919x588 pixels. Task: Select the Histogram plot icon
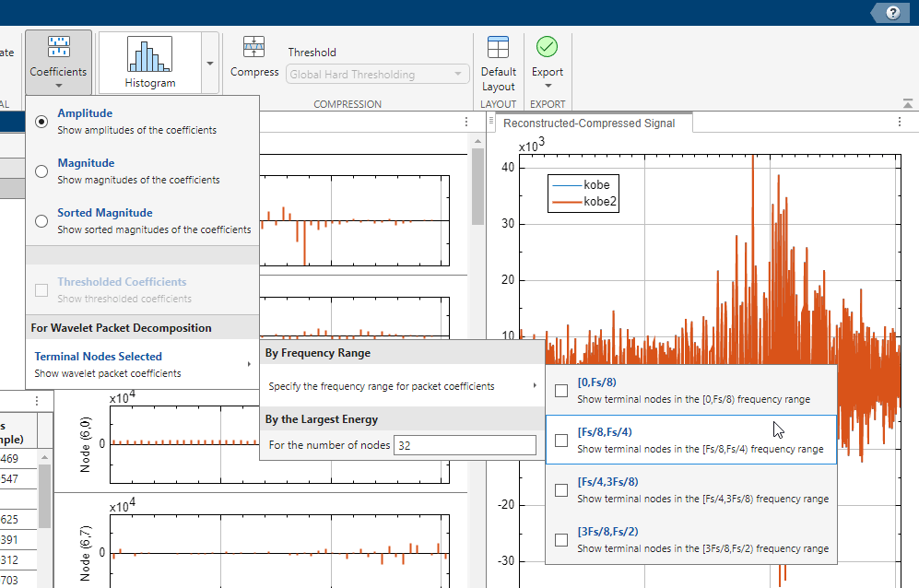tap(149, 57)
